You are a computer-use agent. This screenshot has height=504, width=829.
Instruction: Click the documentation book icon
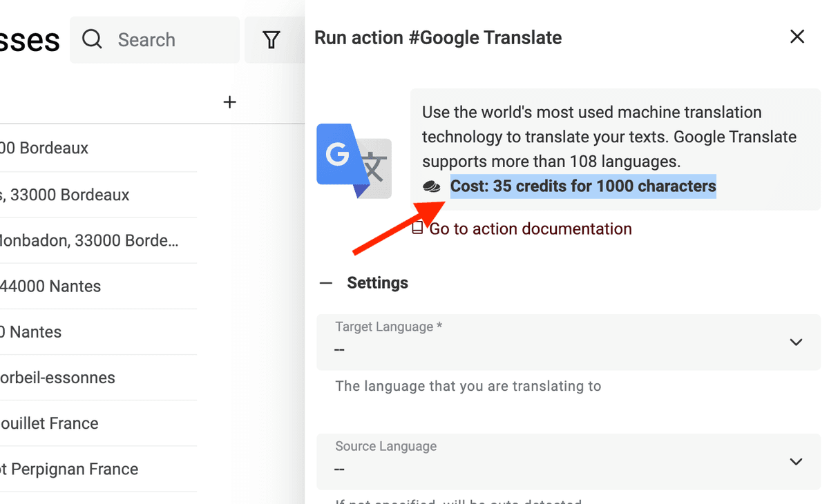417,228
